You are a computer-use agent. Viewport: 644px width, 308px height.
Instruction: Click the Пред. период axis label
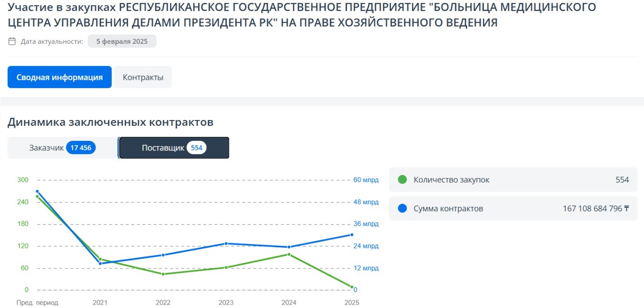click(x=37, y=303)
